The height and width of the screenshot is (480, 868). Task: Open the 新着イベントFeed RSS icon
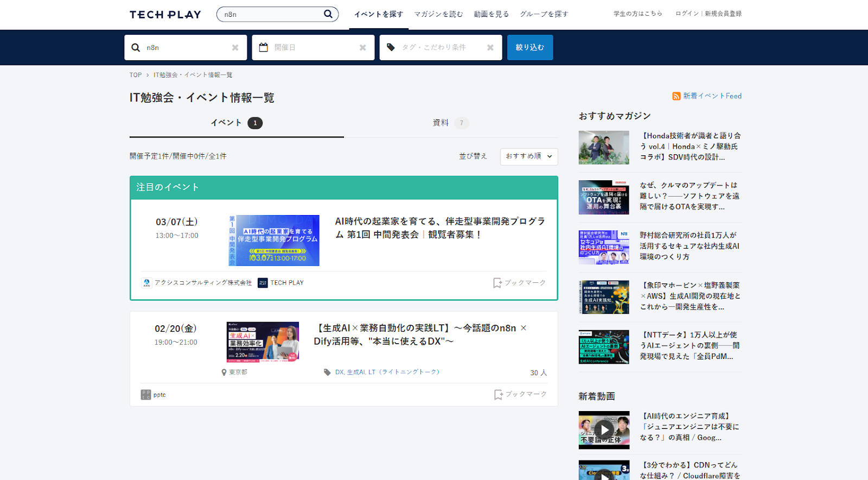(676, 96)
